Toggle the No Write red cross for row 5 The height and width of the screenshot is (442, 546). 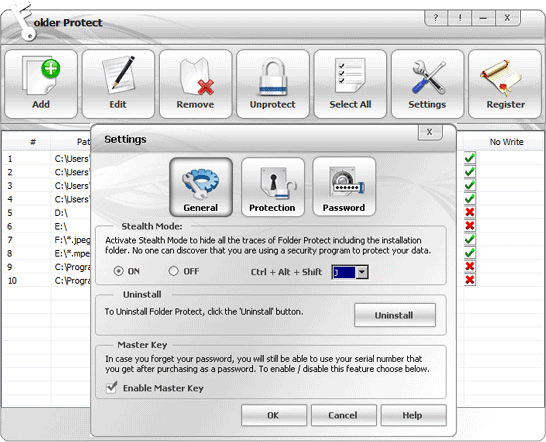pos(469,212)
